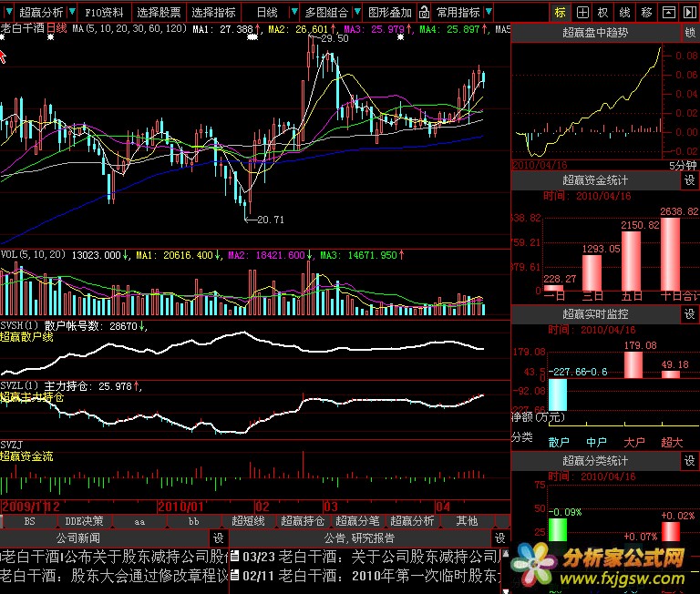700x594 pixels.
Task: Click the 移 move icon
Action: [x=646, y=13]
